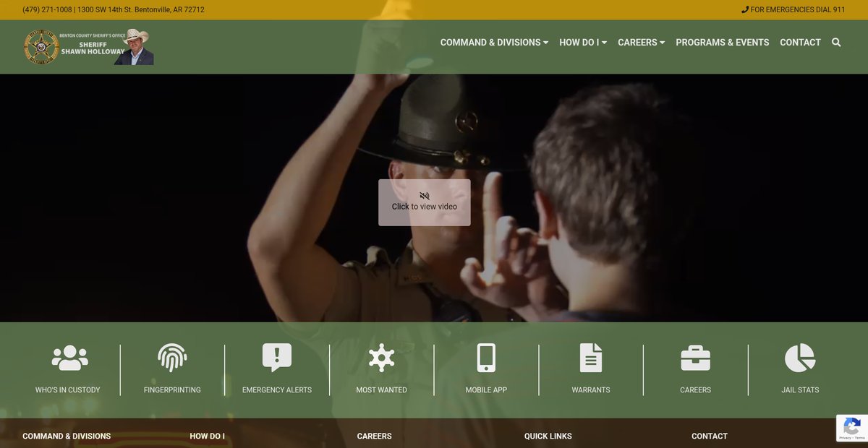
Task: Expand the Command & Divisions dropdown
Action: 494,43
